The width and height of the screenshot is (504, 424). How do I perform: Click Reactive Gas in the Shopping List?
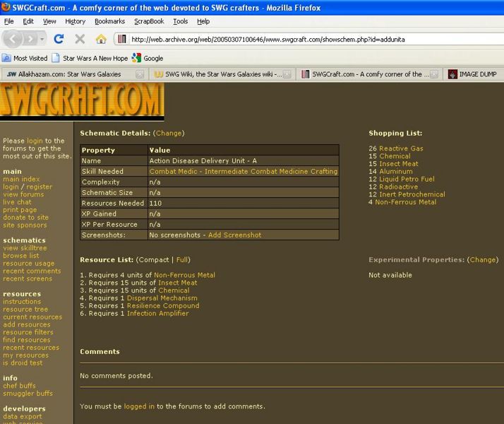click(x=401, y=148)
